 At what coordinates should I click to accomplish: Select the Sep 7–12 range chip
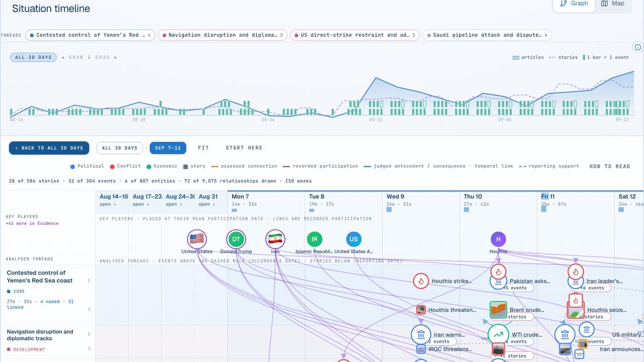pos(168,148)
